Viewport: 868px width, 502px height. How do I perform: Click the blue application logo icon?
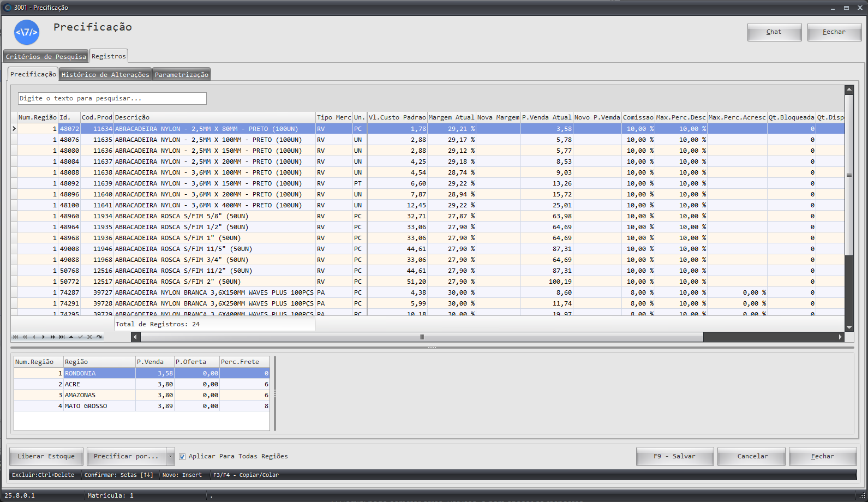[x=27, y=32]
